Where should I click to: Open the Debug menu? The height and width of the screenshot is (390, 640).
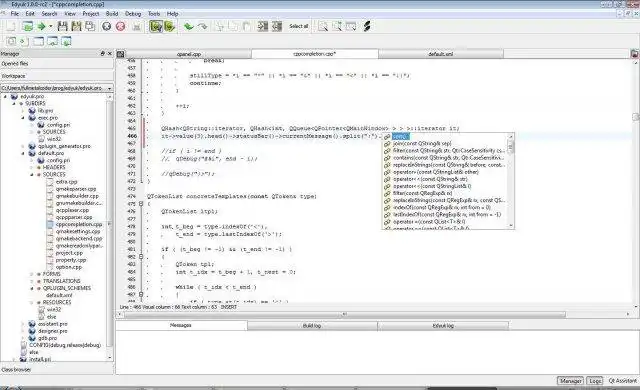coord(133,13)
